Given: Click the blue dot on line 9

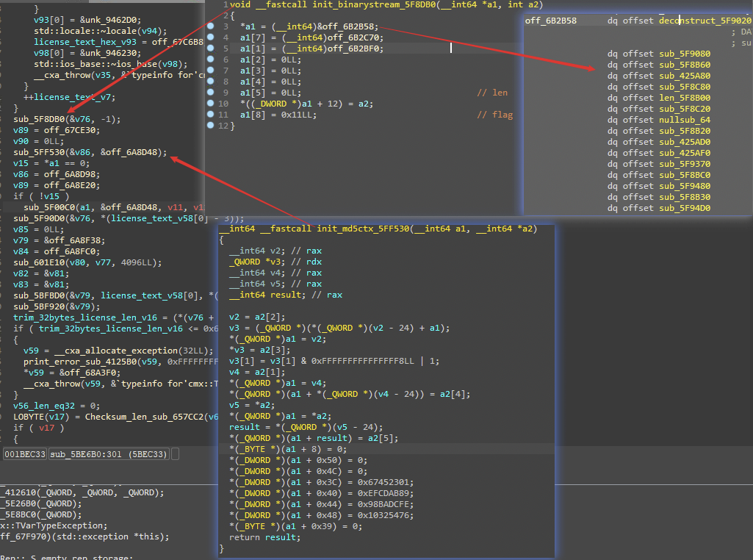Looking at the screenshot, I should 211,93.
